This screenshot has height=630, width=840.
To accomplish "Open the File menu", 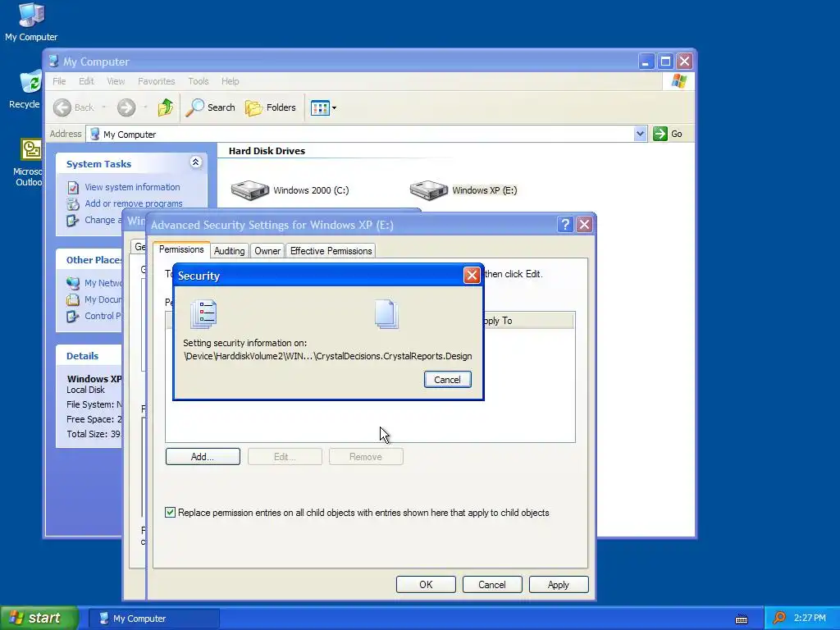I will coord(59,81).
